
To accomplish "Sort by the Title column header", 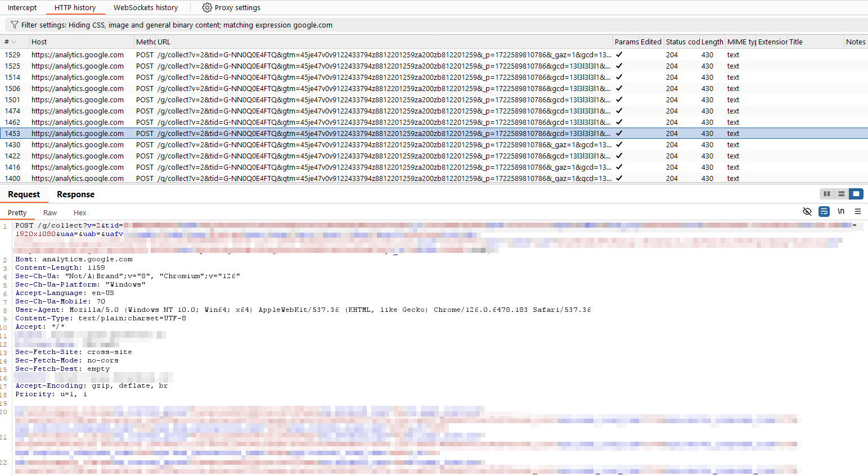I will coord(816,42).
